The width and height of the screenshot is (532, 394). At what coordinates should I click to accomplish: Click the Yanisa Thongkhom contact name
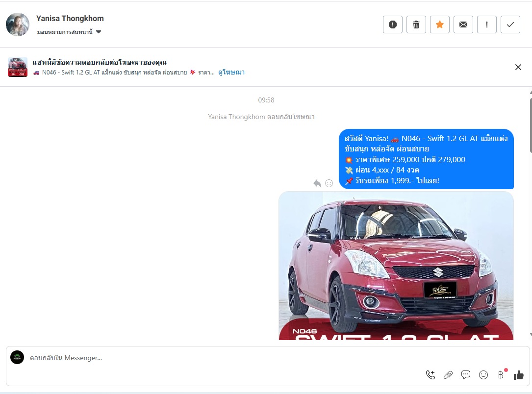point(70,18)
